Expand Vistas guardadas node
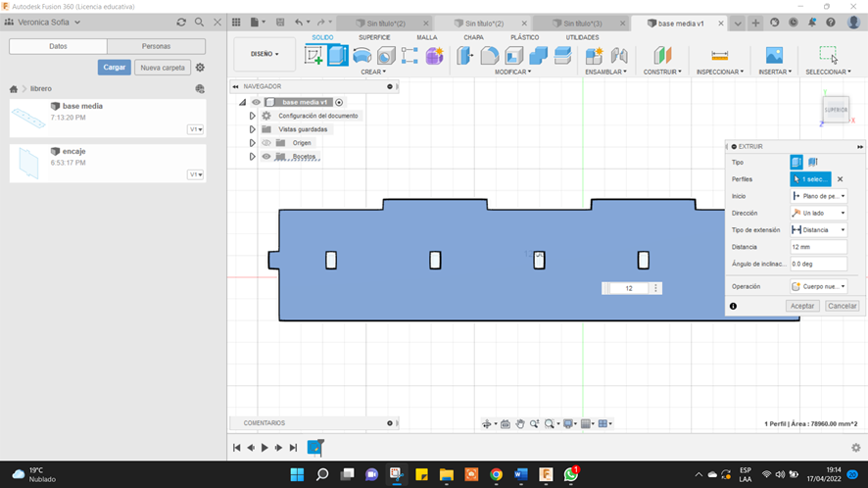The width and height of the screenshot is (868, 488). tap(252, 129)
